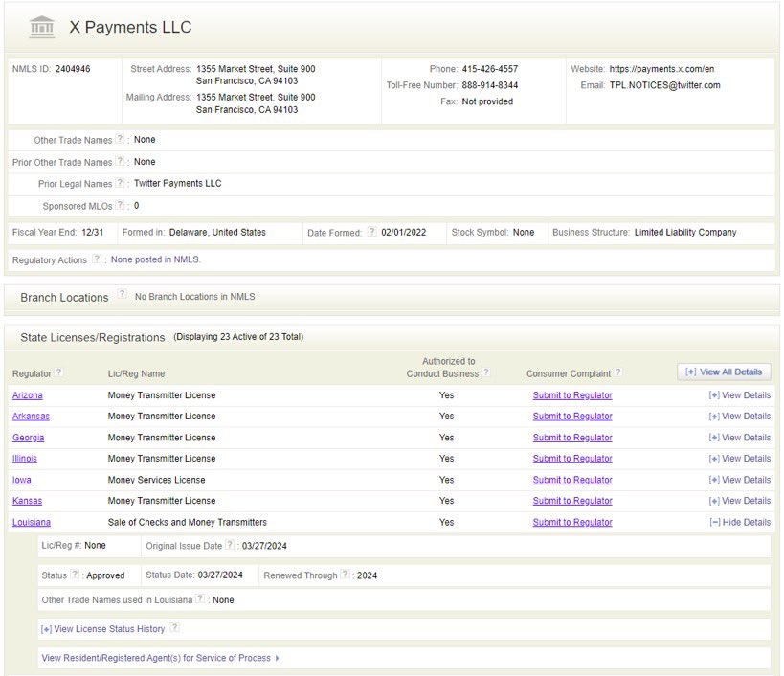This screenshot has height=676, width=784.
Task: Click Submit to Regulator for Georgia
Action: point(572,438)
